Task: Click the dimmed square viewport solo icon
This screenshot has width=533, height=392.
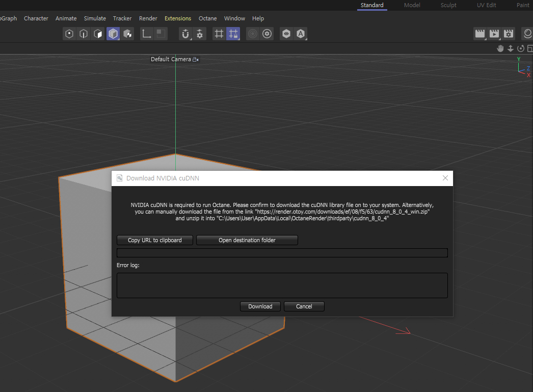Action: coord(161,34)
